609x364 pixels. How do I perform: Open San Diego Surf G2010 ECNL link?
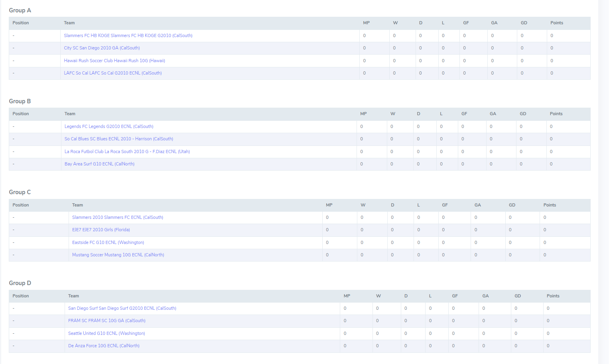click(122, 308)
